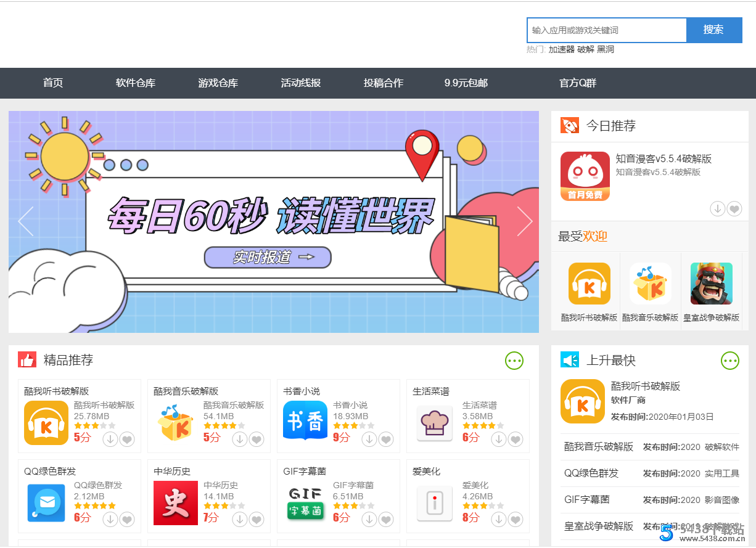Viewport: 756px width, 548px height.
Task: Expand more options in 上升最快 section
Action: tap(729, 361)
